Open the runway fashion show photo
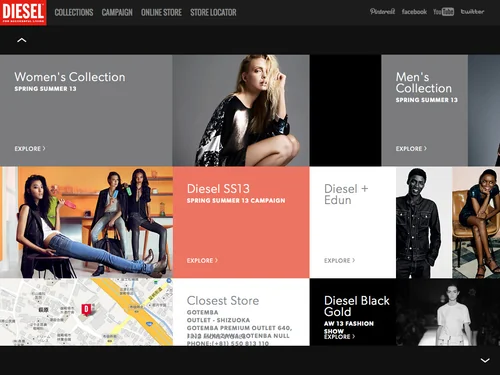Viewport: 500px width, 375px height. point(448,312)
